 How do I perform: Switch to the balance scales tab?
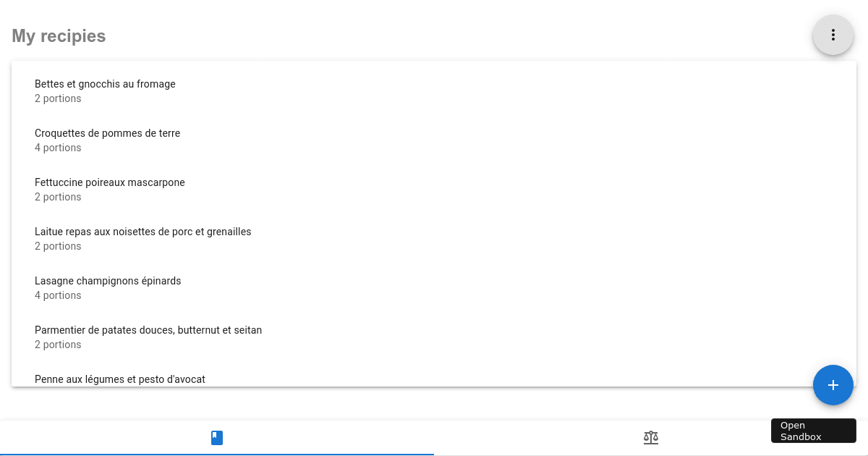point(651,437)
